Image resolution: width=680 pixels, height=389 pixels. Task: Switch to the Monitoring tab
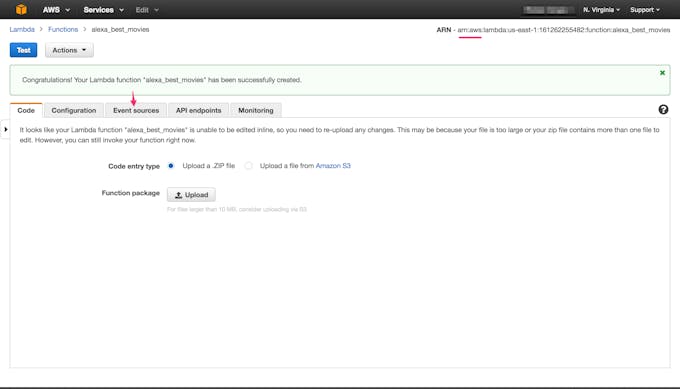click(256, 110)
